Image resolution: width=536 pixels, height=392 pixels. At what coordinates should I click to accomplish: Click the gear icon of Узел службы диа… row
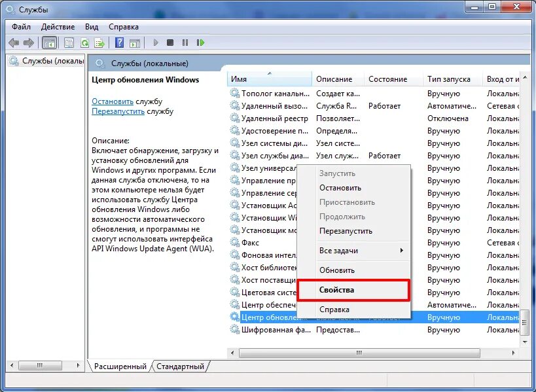234,155
